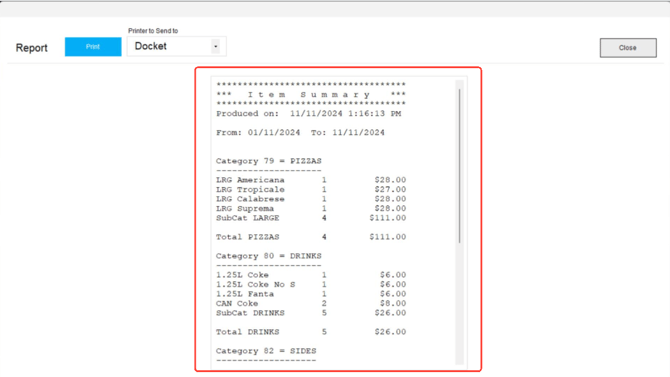Viewport: 670px width, 377px height.
Task: Click the 'LRG Calabrese' row
Action: (x=311, y=199)
